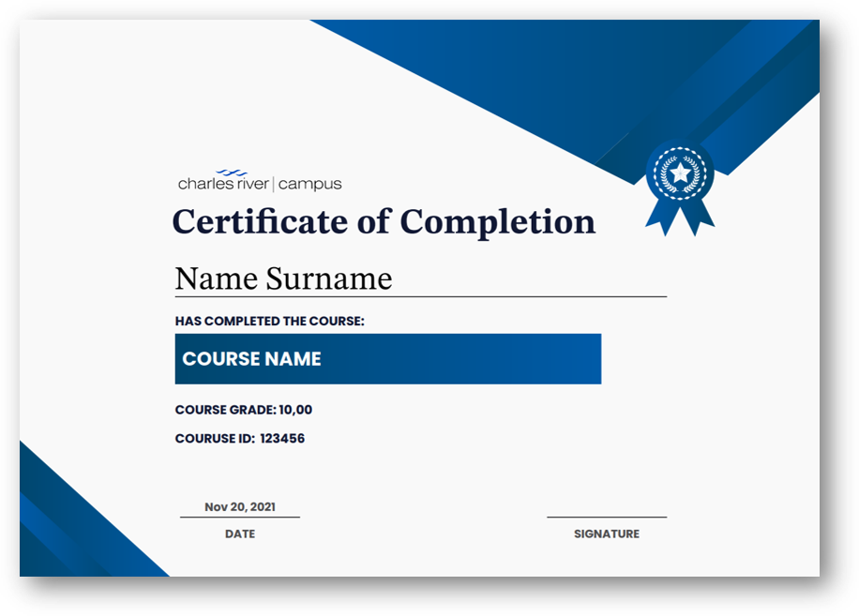Click the date 'Nov 20, 2021'

(x=240, y=507)
